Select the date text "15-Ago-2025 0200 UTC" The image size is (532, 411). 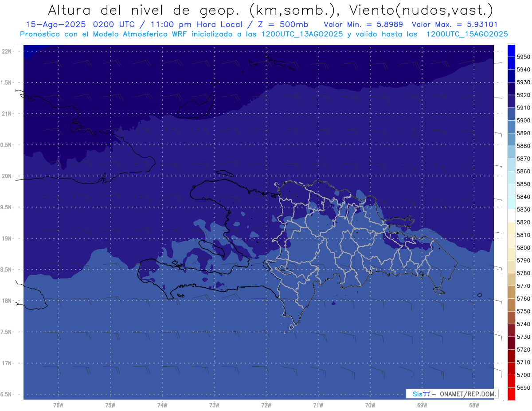tap(81, 24)
